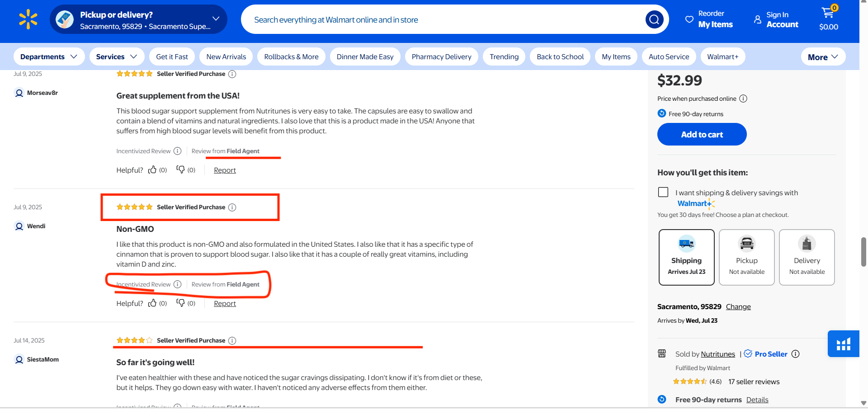
Task: Click info icon beside Price when purchased online
Action: click(743, 99)
